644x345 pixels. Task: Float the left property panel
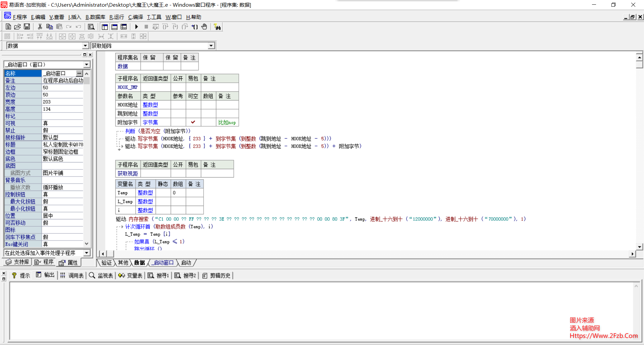(x=85, y=55)
